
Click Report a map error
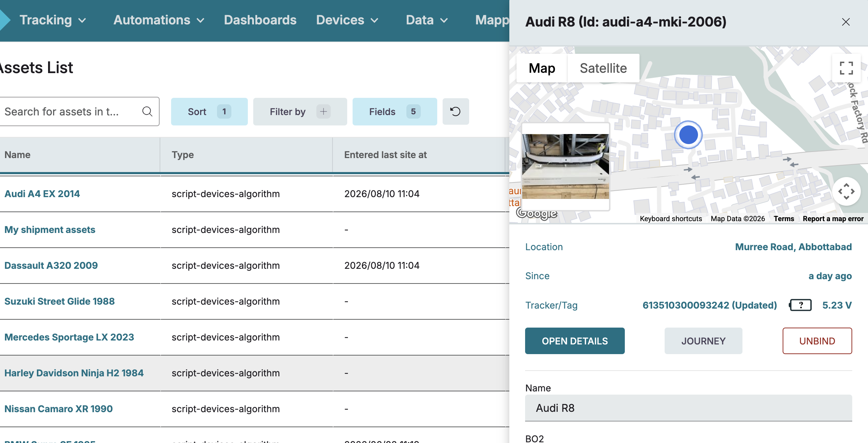(x=833, y=219)
